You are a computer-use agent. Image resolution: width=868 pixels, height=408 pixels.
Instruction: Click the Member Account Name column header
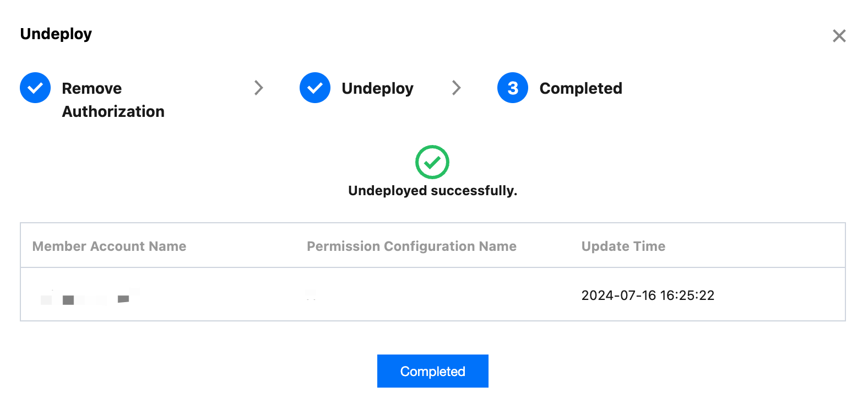point(109,246)
